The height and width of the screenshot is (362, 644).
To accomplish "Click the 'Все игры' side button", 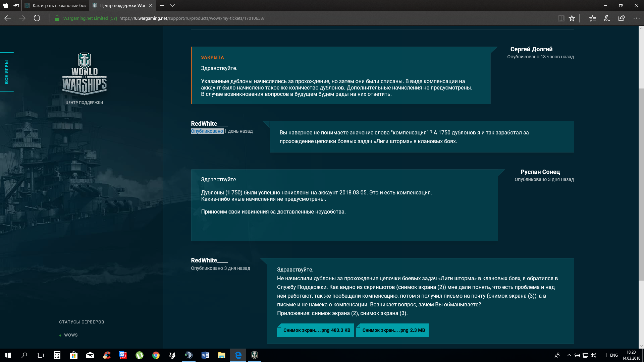I will tap(7, 72).
